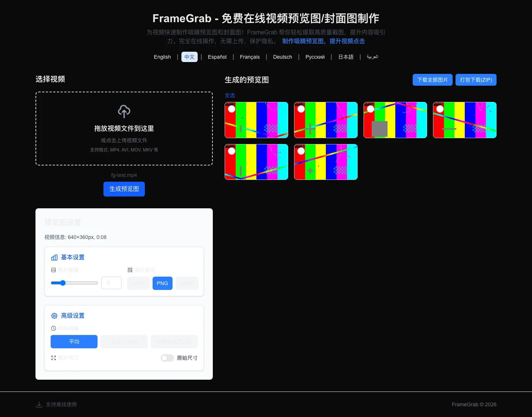Image resolution: width=532 pixels, height=417 pixels.
Task: Click the 基本设置 section heading
Action: [x=73, y=257]
